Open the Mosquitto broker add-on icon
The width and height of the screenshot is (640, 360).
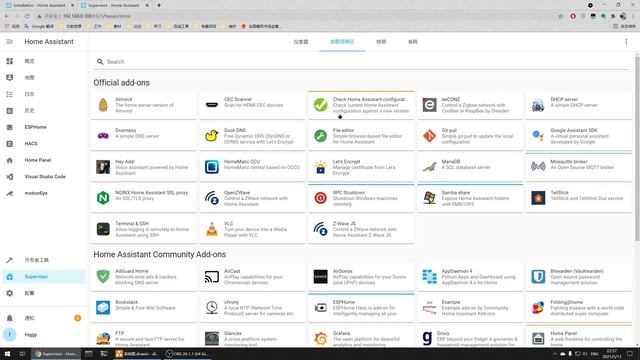point(538,167)
